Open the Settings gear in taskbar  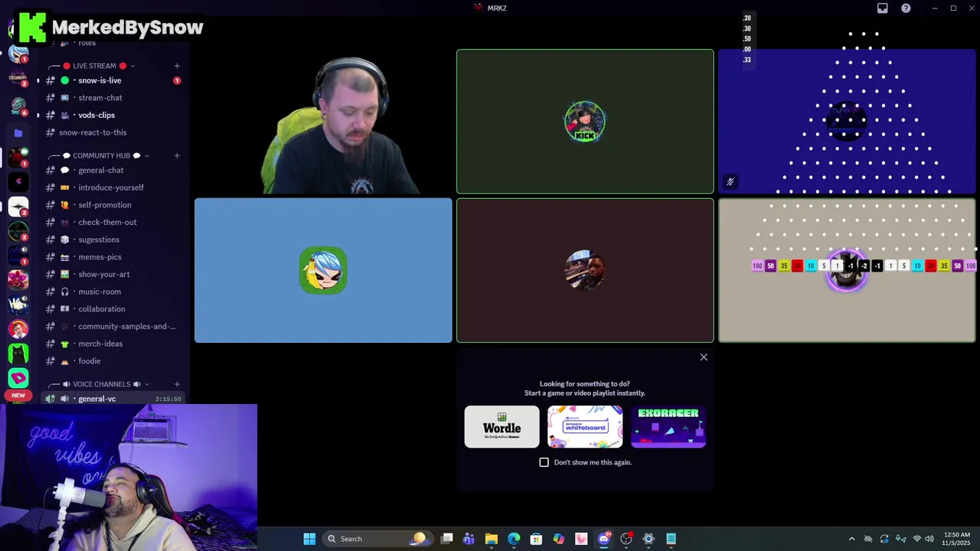[x=648, y=539]
